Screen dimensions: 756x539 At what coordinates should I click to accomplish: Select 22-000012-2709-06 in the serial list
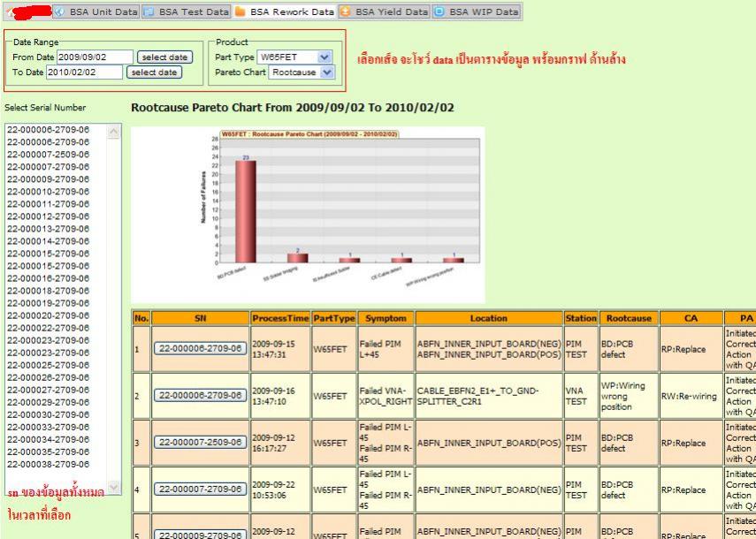pyautogui.click(x=49, y=216)
